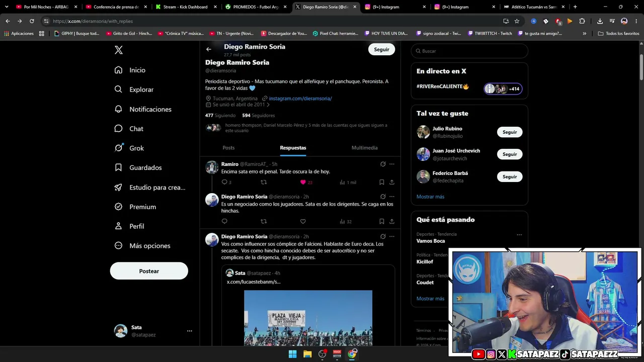Expand the hidden bookmarks overflow chevron
644x362 pixels.
click(584, 34)
